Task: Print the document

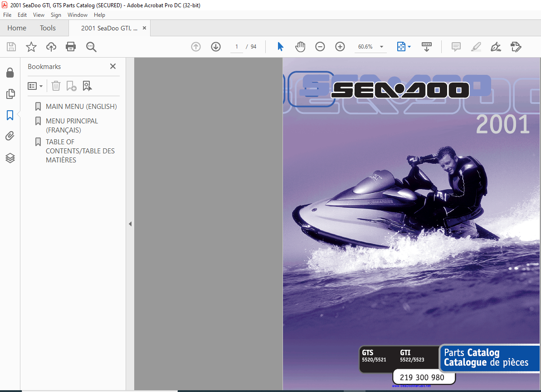Action: pyautogui.click(x=71, y=47)
